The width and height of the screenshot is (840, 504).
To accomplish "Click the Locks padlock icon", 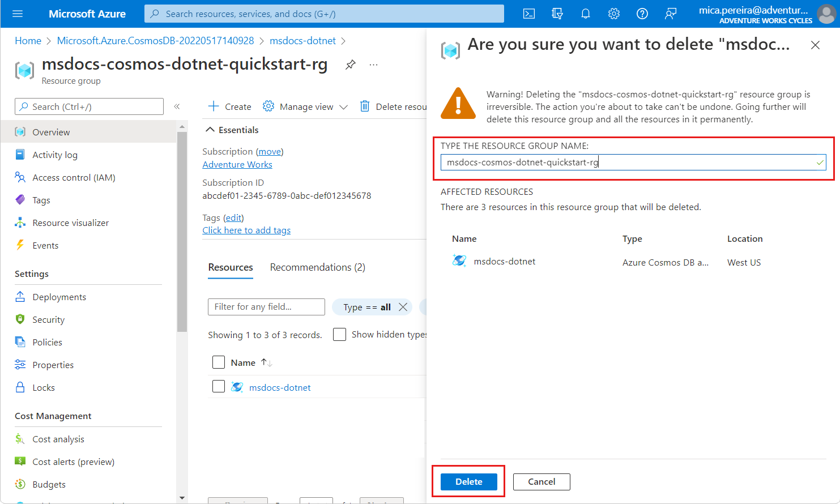I will point(20,387).
